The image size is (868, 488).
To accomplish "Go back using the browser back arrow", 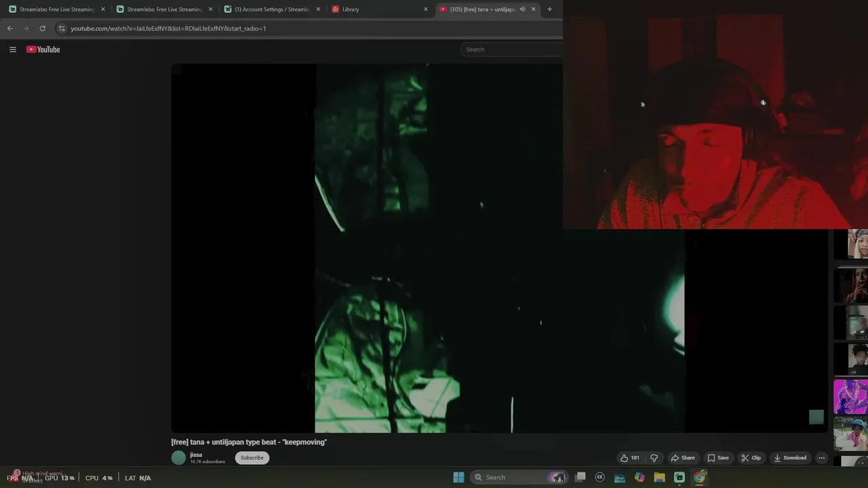I will point(9,28).
